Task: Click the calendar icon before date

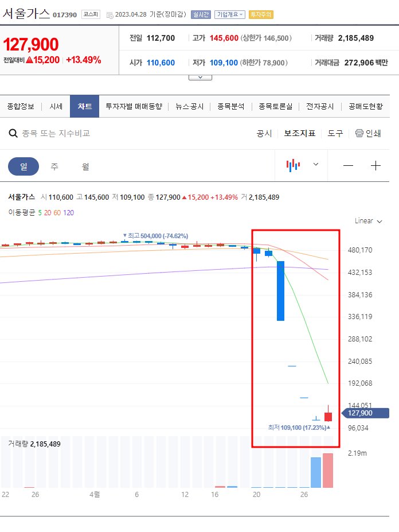Action: click(x=109, y=15)
